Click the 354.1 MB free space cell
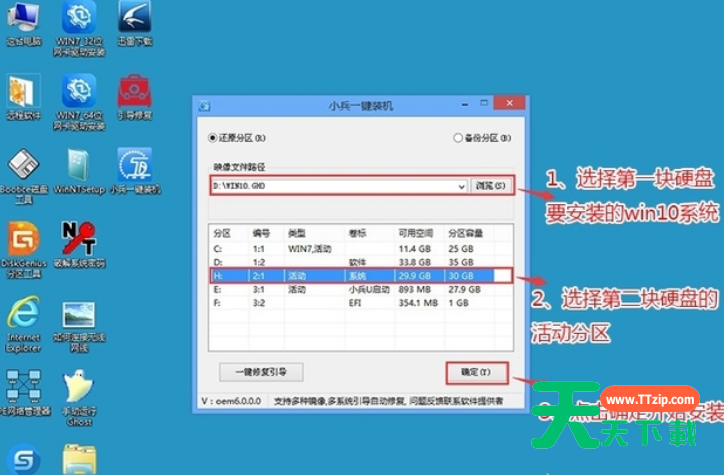Viewport: 724px width, 475px height. (418, 303)
